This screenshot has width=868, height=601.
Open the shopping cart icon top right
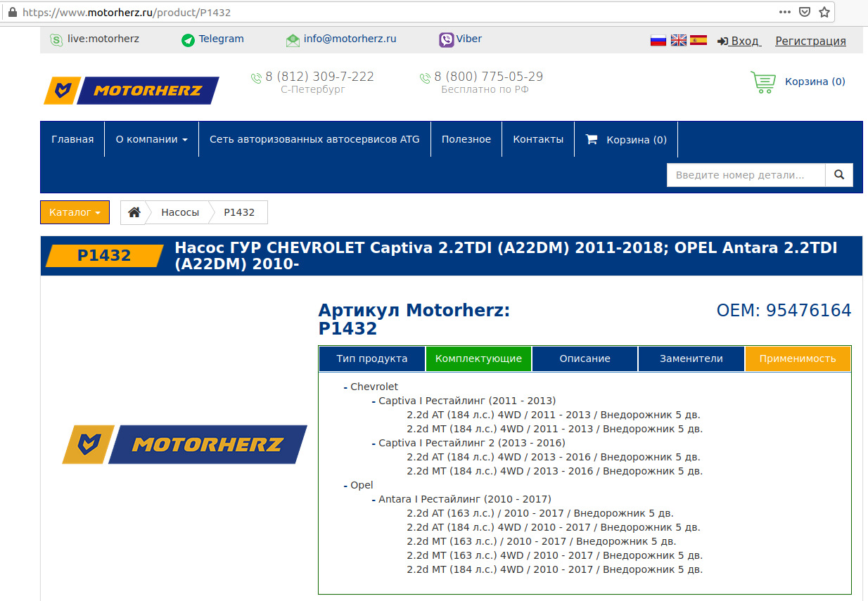(x=762, y=82)
